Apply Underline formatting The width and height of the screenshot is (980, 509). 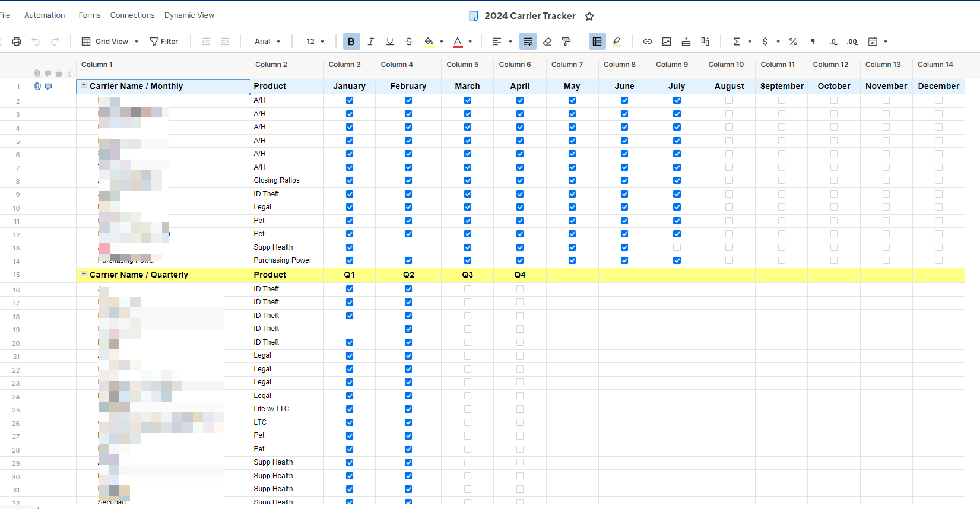coord(390,42)
